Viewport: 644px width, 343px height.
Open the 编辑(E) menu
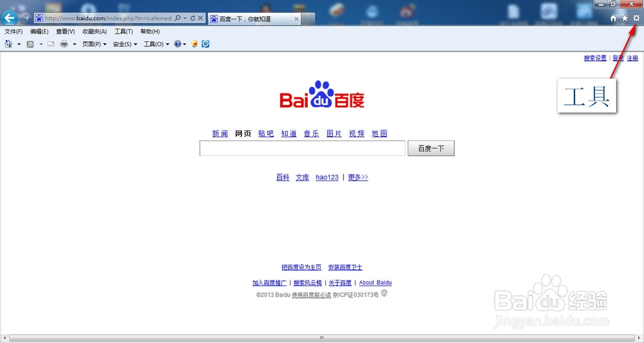coord(39,31)
